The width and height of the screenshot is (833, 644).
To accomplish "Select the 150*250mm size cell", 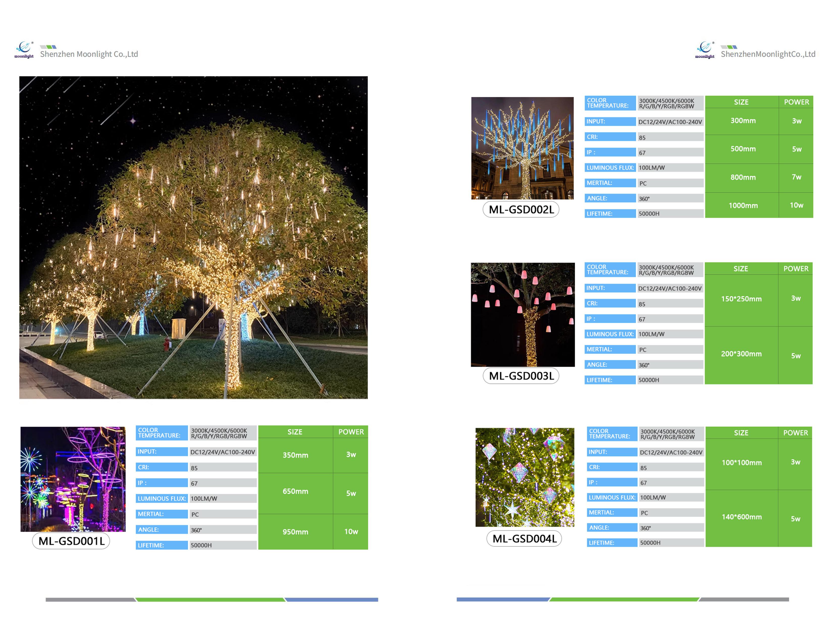I will [741, 299].
